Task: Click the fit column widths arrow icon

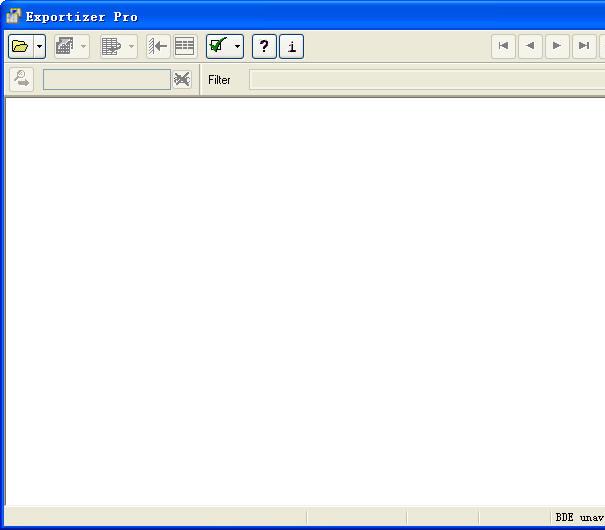Action: pyautogui.click(x=158, y=46)
